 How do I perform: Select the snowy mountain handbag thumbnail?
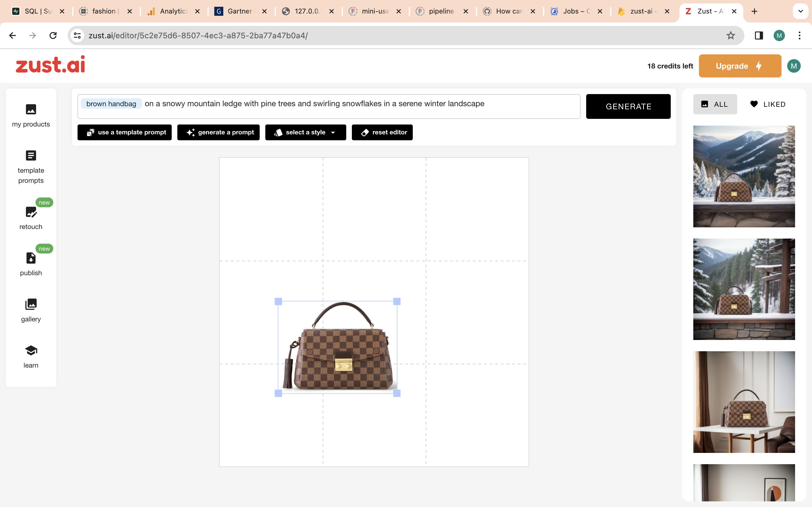pyautogui.click(x=744, y=177)
